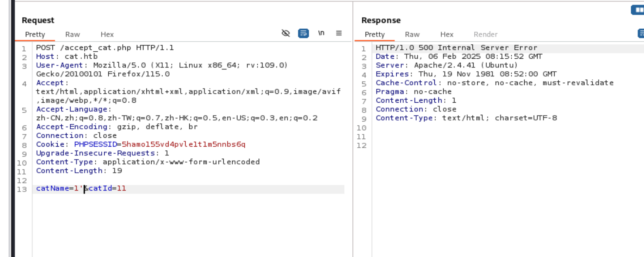
Task: Click the side-by-side layout icon
Action: click(x=638, y=10)
